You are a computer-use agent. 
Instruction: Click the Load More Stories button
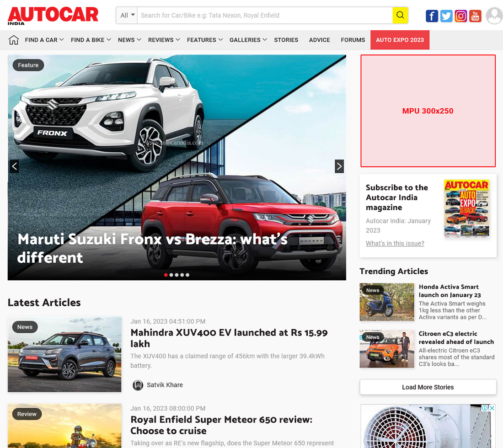tap(428, 387)
